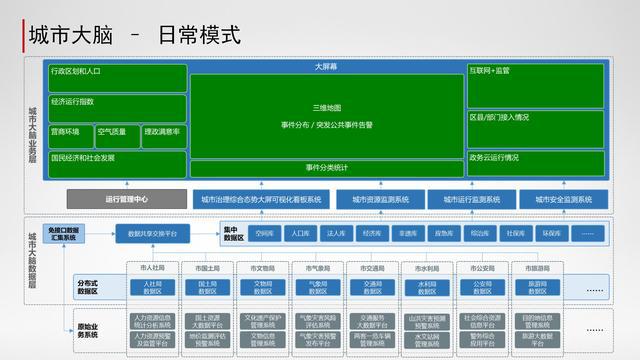Select the 空气质量 tile
640x360 pixels.
tap(118, 136)
